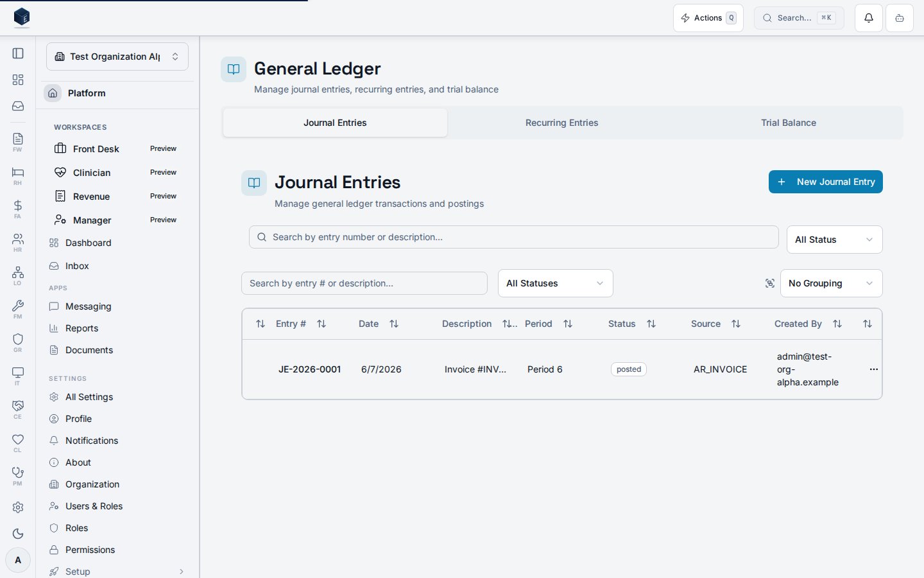The image size is (924, 578).
Task: Click the scan icon beside No Grouping
Action: click(x=770, y=283)
